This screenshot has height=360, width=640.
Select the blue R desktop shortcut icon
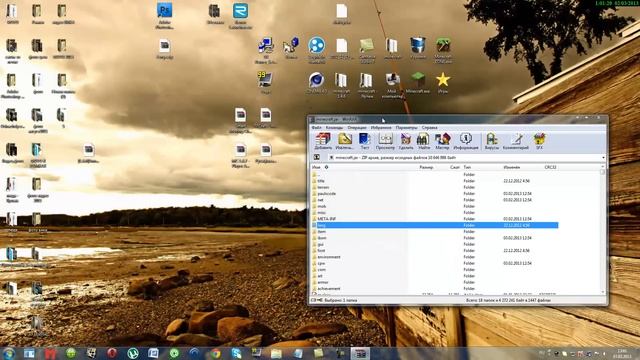pos(240,16)
